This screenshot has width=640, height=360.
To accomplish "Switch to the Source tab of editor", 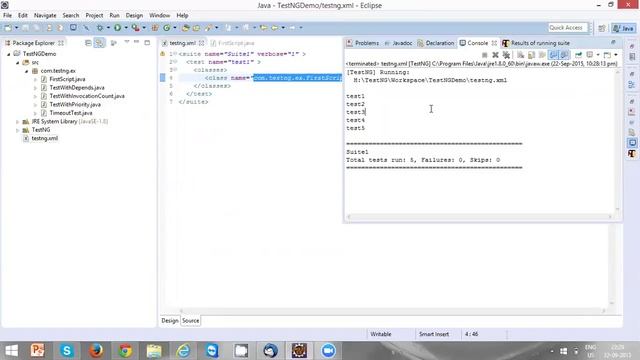I will pyautogui.click(x=191, y=321).
